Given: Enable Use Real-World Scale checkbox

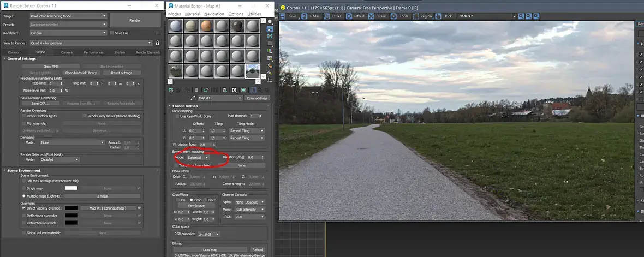Looking at the screenshot, I should click(x=177, y=116).
